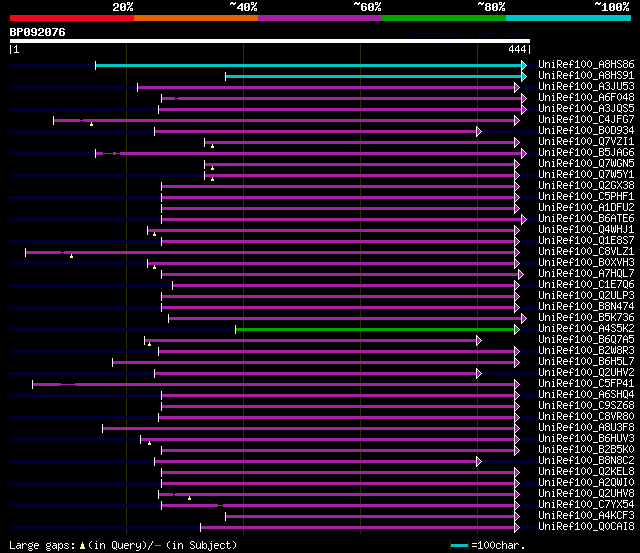The height and width of the screenshot is (553, 640).
Task: Select the UniRef100_C5FP41 hit name
Action: tap(586, 384)
